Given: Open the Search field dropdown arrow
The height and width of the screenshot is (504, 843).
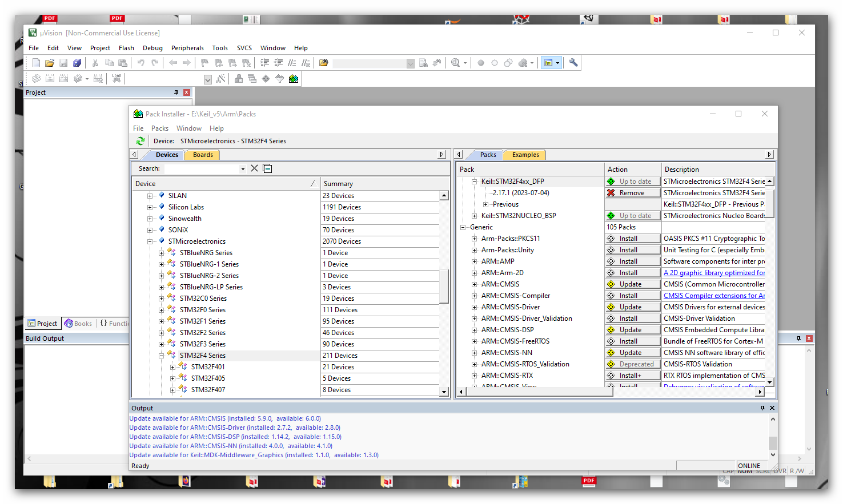Looking at the screenshot, I should tap(243, 169).
